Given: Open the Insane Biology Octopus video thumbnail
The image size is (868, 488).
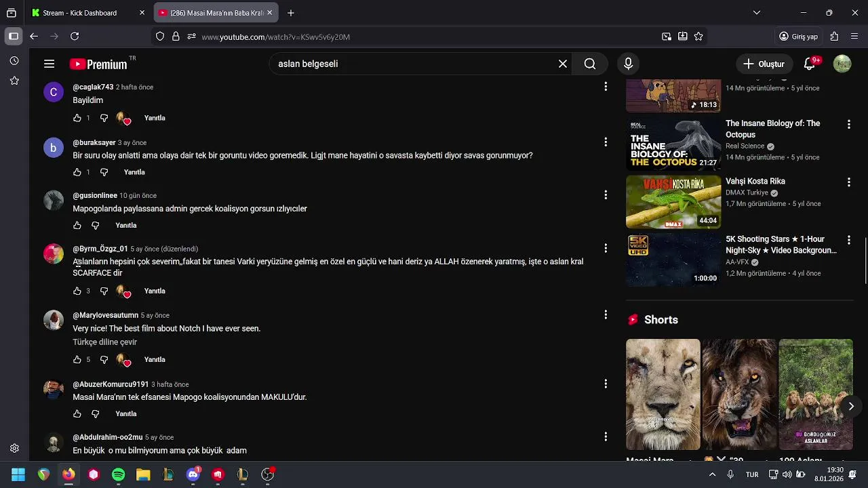Looking at the screenshot, I should click(673, 144).
